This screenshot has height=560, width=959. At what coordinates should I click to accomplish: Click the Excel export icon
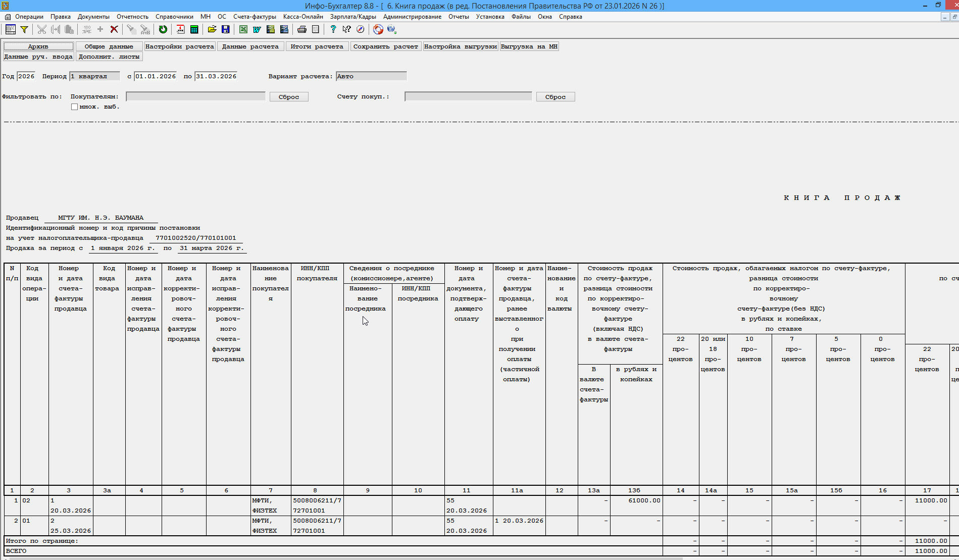point(243,29)
